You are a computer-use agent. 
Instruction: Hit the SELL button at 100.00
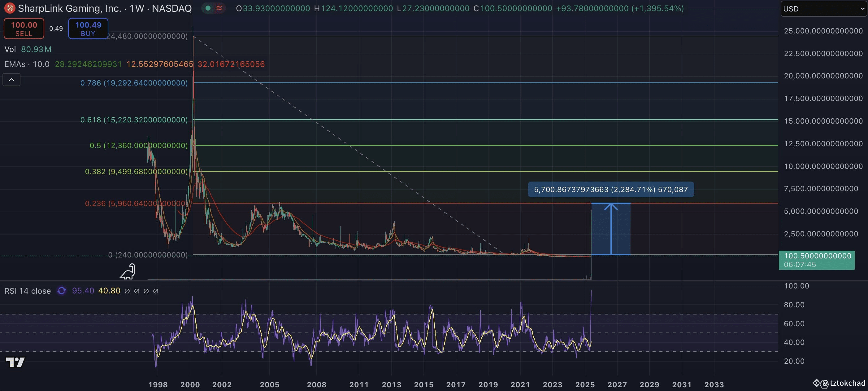[x=24, y=29]
